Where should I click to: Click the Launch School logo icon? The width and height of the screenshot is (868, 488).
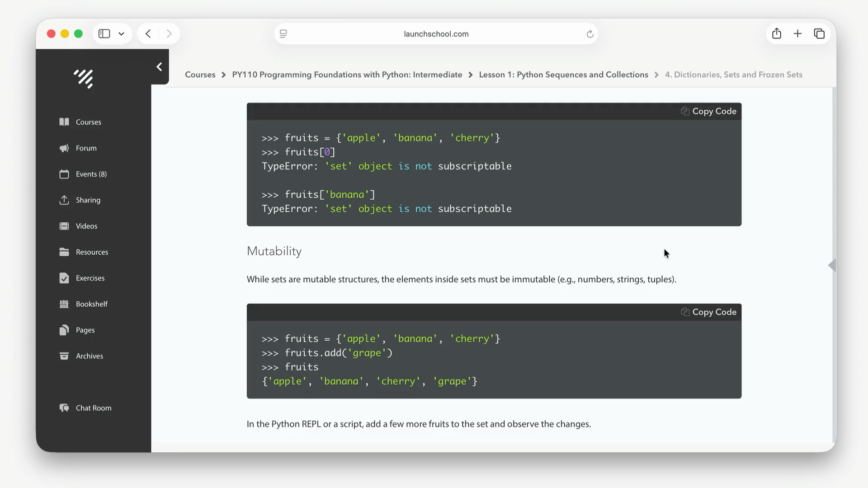point(84,79)
